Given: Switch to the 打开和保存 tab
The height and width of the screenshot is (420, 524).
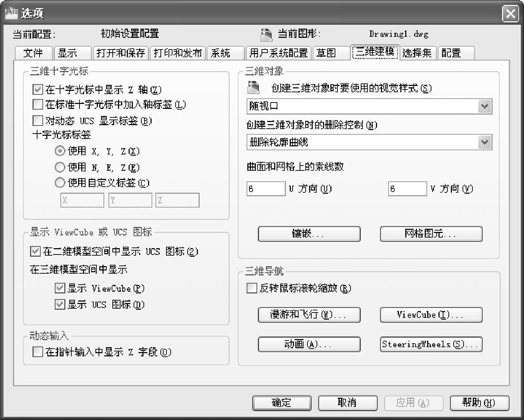Looking at the screenshot, I should 120,53.
